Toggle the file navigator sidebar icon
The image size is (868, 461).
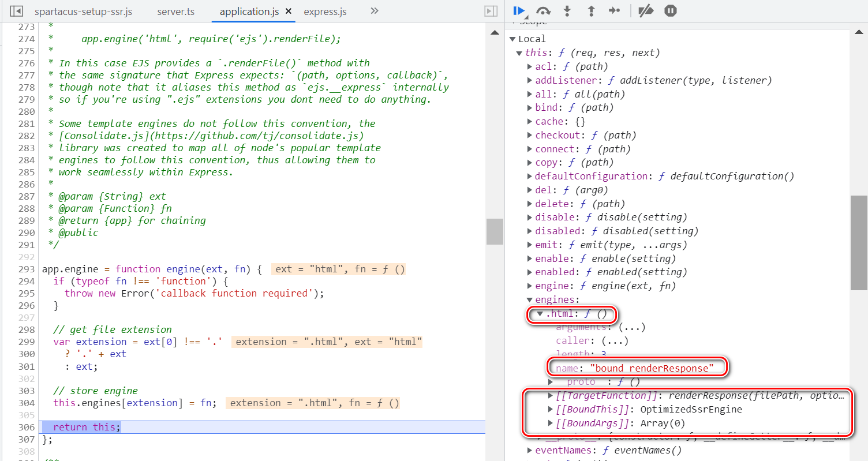(17, 11)
